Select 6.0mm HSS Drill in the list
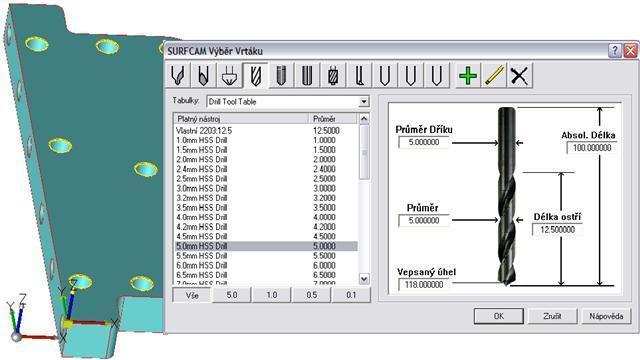 pyautogui.click(x=266, y=265)
